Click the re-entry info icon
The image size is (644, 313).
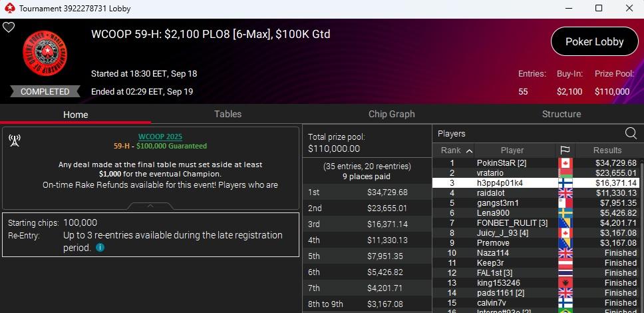[x=100, y=248]
